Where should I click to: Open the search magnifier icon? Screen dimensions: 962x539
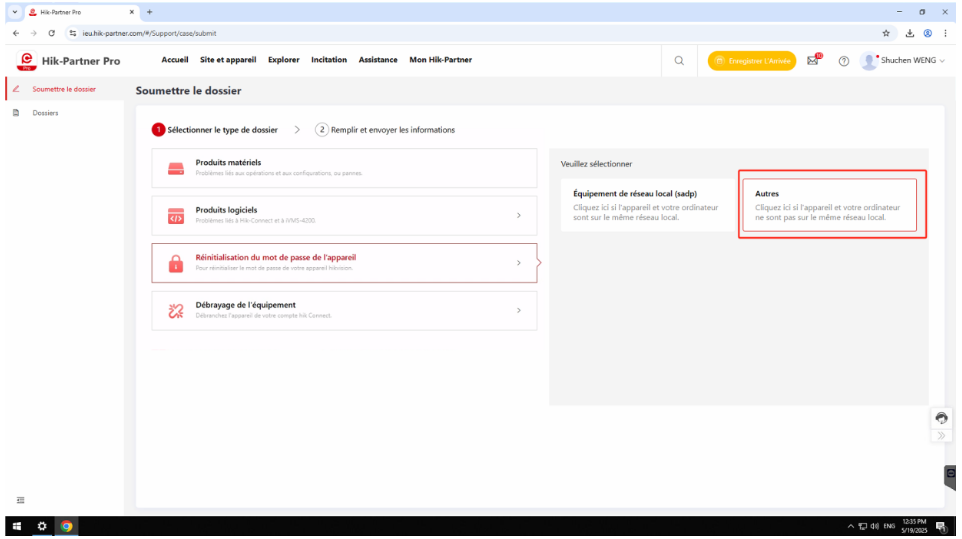point(679,61)
